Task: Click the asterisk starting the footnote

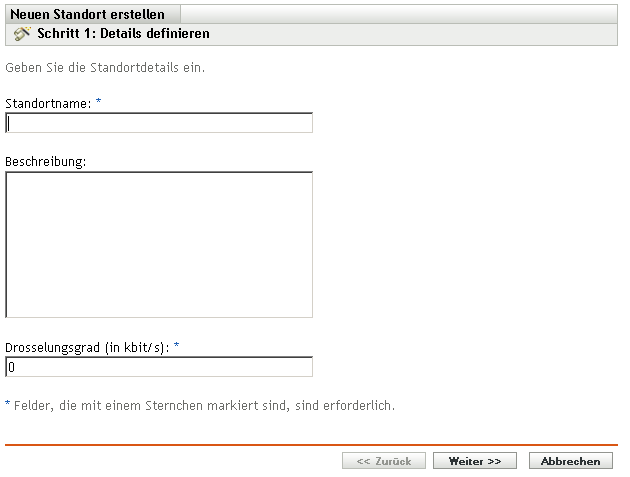Action: tap(8, 405)
